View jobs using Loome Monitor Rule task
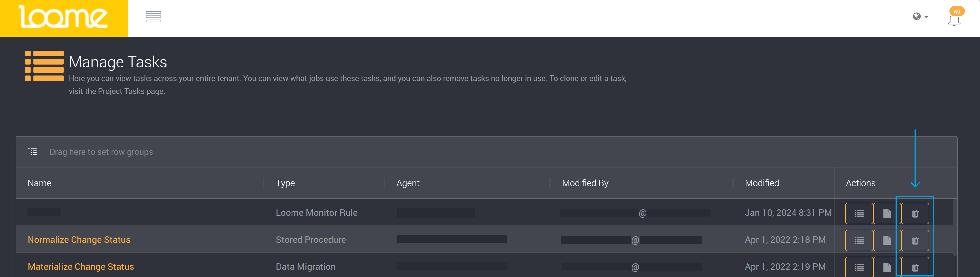This screenshot has width=980, height=277. coord(859,213)
